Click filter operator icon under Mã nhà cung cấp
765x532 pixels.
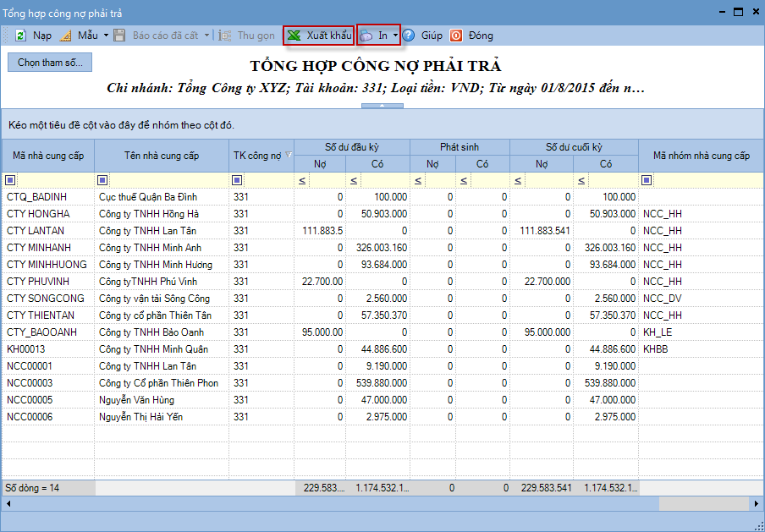[10, 179]
